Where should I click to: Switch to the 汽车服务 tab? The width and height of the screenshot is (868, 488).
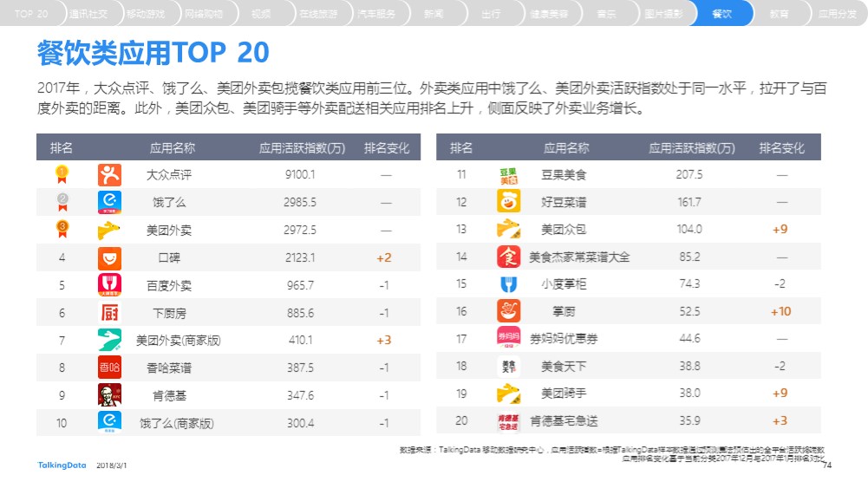click(375, 14)
